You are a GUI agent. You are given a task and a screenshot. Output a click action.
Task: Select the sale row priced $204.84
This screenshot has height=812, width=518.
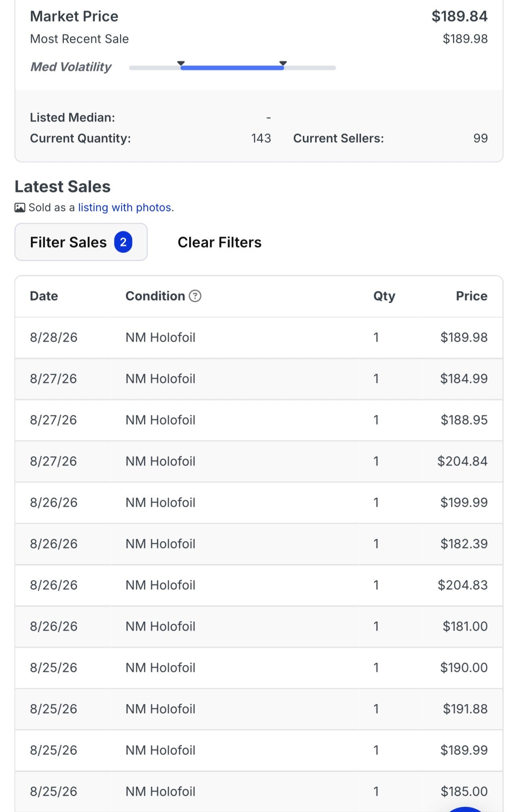tap(259, 461)
